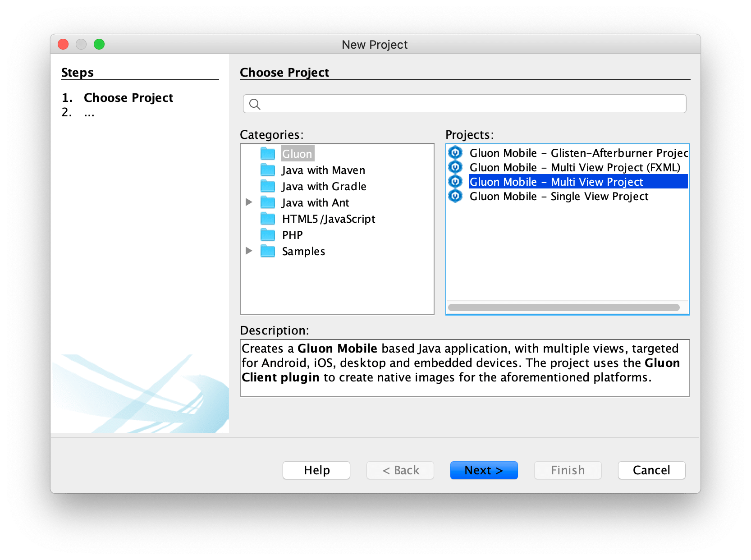
Task: Click the Java with Ant folder icon
Action: [268, 202]
